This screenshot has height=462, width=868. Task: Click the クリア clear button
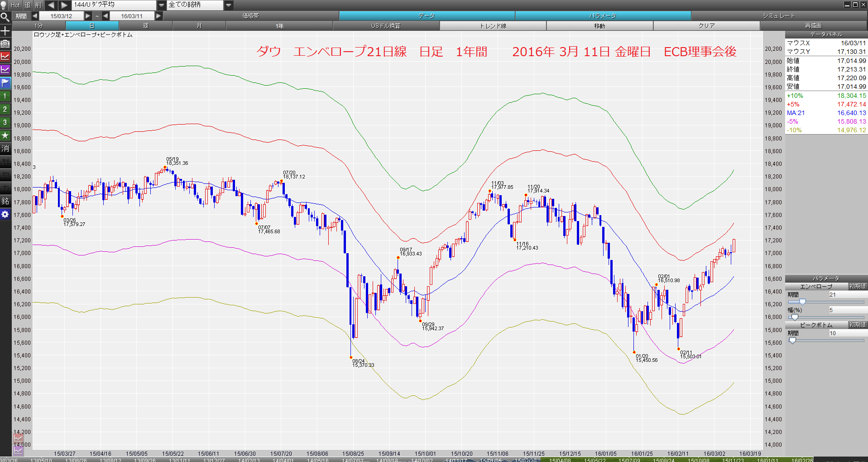[x=707, y=26]
